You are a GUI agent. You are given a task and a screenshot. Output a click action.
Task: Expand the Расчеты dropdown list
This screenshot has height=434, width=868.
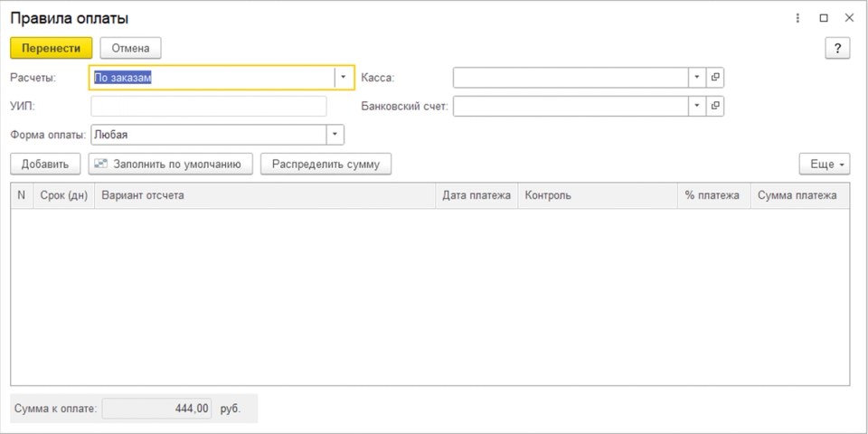[x=344, y=78]
